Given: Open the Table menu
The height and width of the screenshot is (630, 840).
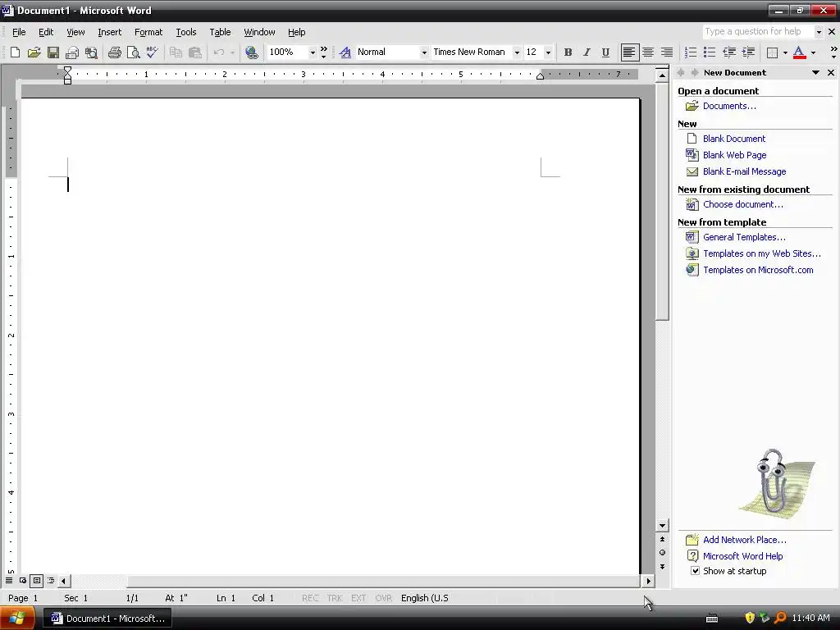Looking at the screenshot, I should 220,32.
